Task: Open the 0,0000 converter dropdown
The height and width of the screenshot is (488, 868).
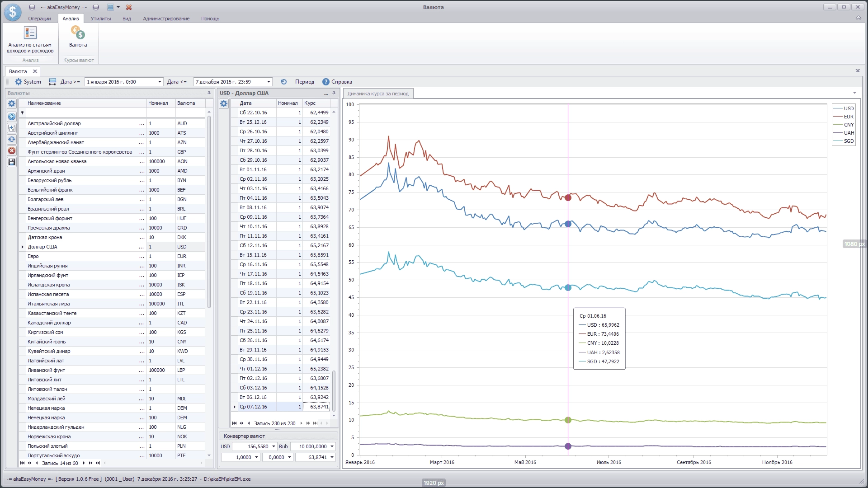Action: point(290,457)
